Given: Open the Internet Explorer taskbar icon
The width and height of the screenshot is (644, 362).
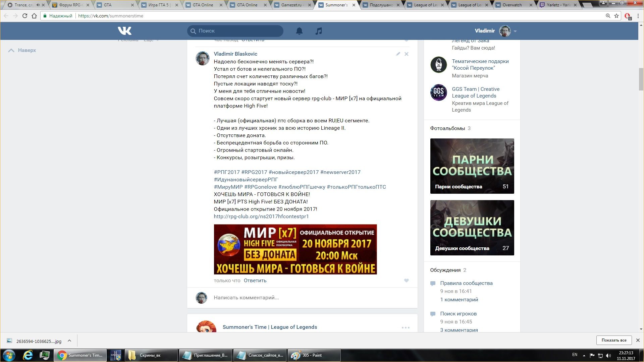Looking at the screenshot, I should coord(28,355).
